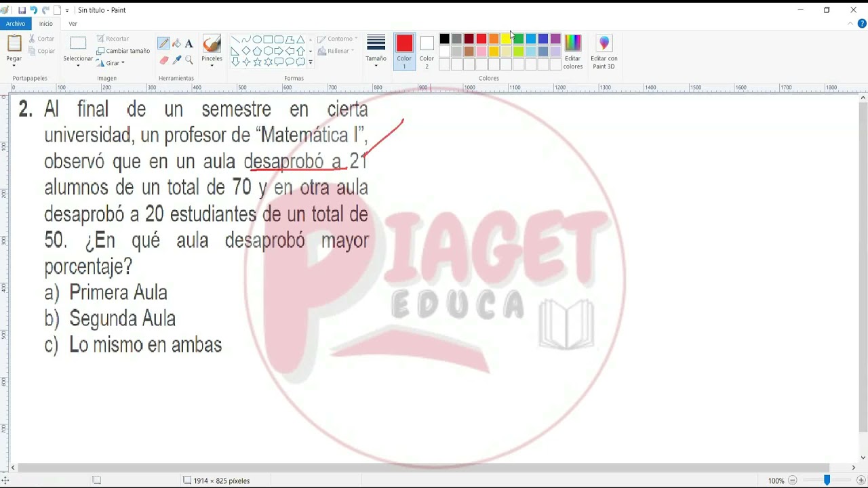Click the Copiar button
The width and height of the screenshot is (868, 488).
click(42, 51)
